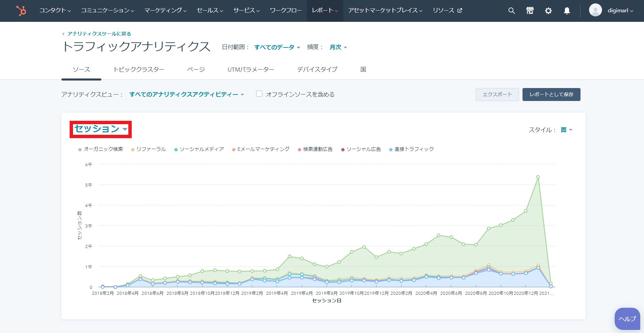The width and height of the screenshot is (644, 333).
Task: Switch to the トピッククラスター tab
Action: click(139, 70)
